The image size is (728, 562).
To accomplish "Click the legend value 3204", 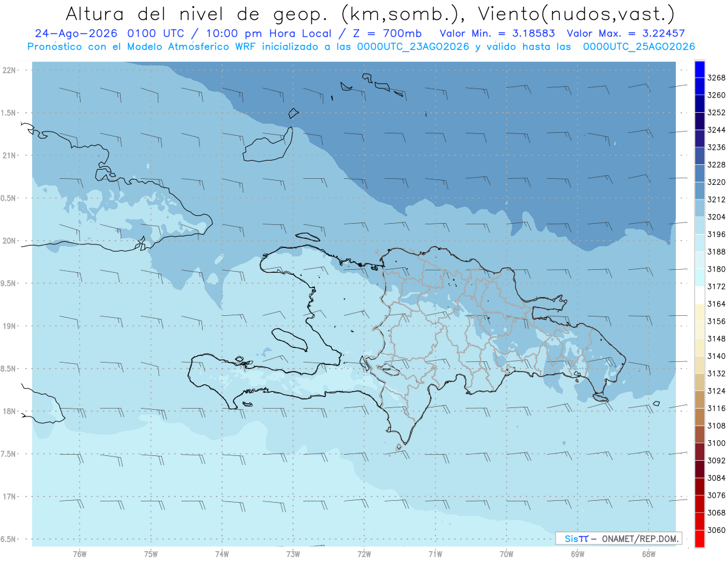I will [x=716, y=216].
